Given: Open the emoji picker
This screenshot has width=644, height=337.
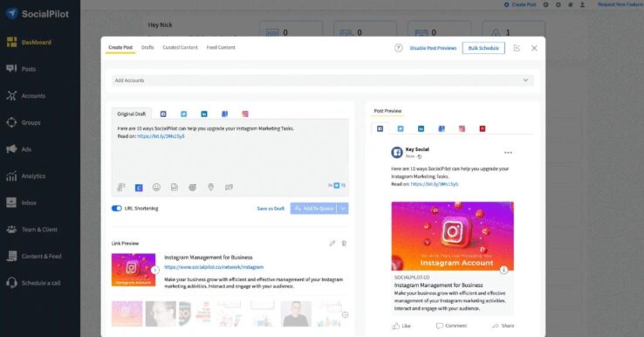Looking at the screenshot, I should pos(156,187).
